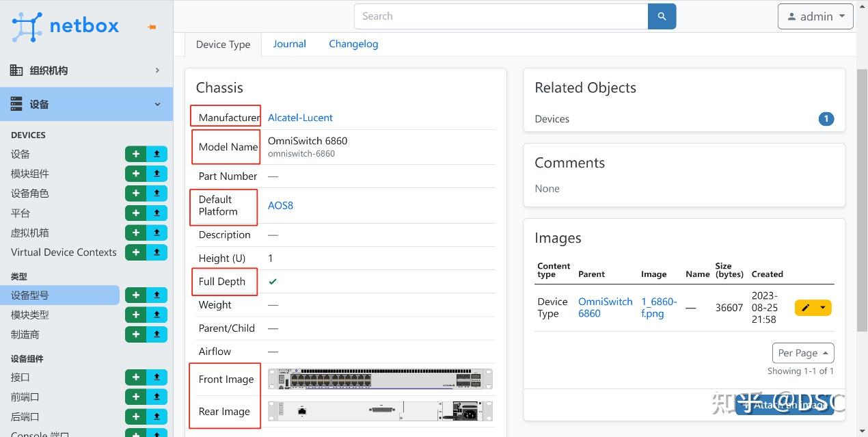Click import icon next to 模块组件
This screenshot has height=437, width=868.
pos(157,174)
